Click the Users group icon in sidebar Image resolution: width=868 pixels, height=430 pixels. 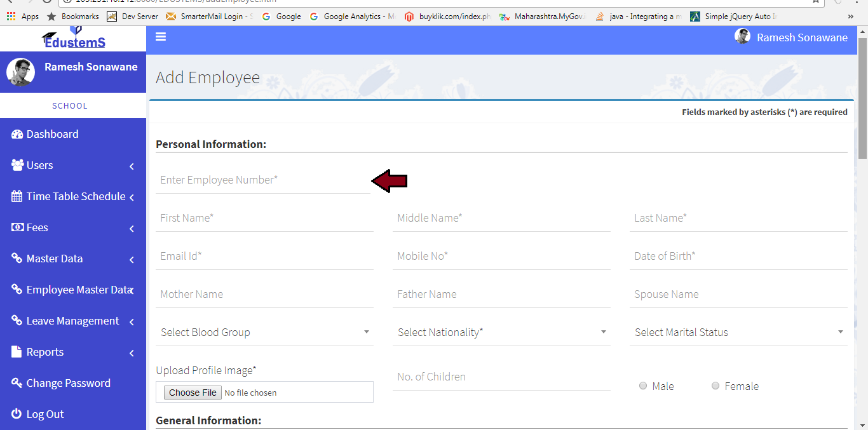[17, 165]
